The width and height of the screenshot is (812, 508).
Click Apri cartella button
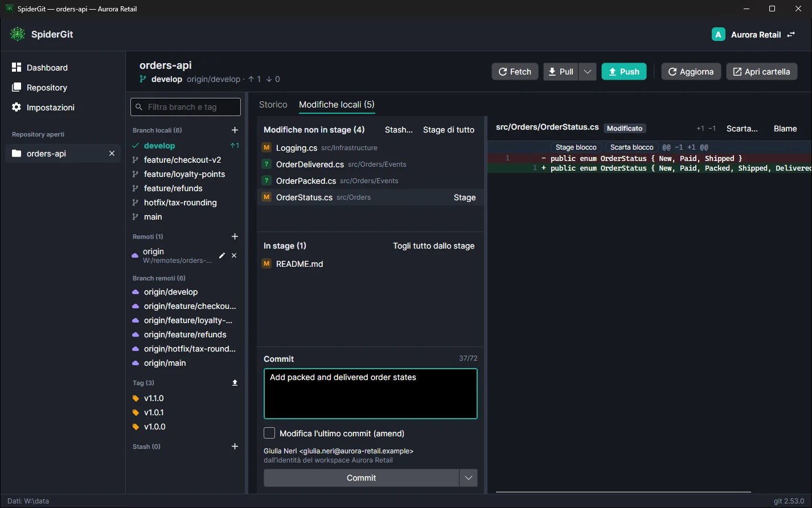tap(761, 72)
